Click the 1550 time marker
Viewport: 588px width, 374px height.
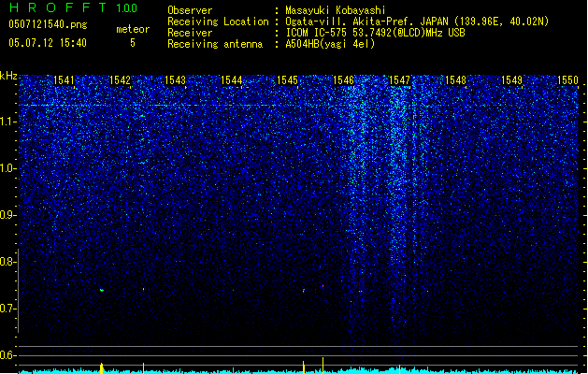[x=567, y=80]
